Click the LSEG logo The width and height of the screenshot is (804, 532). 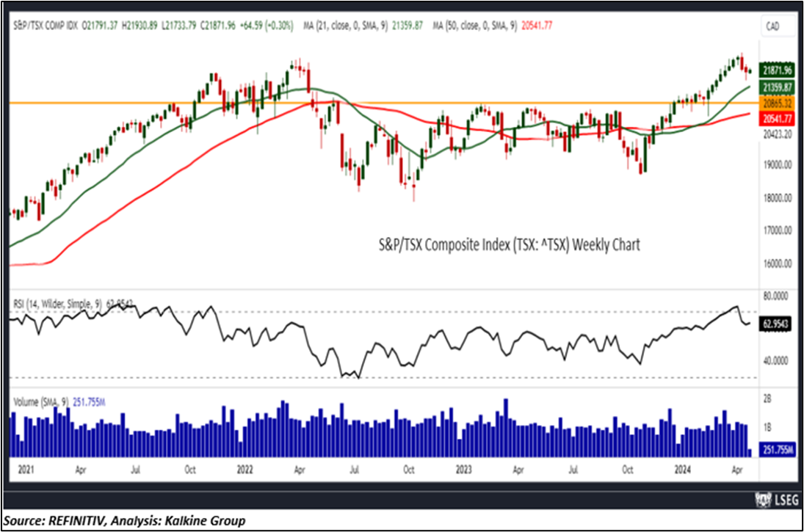777,500
